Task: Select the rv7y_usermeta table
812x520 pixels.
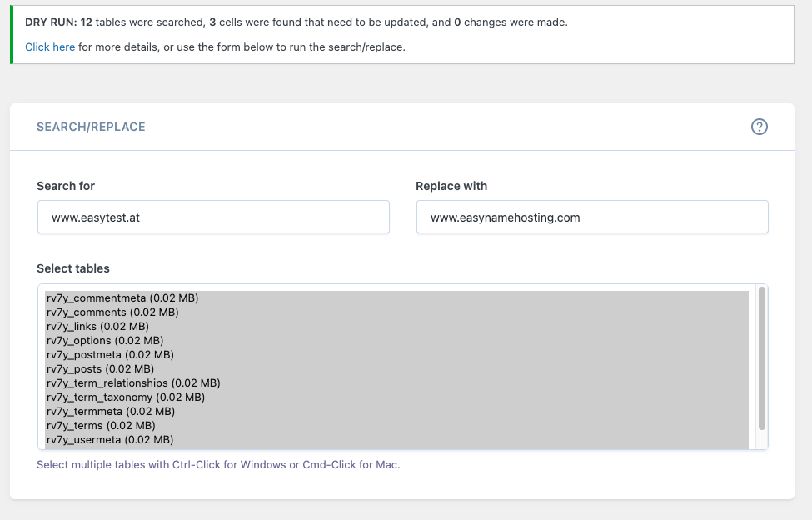Action: [x=110, y=439]
